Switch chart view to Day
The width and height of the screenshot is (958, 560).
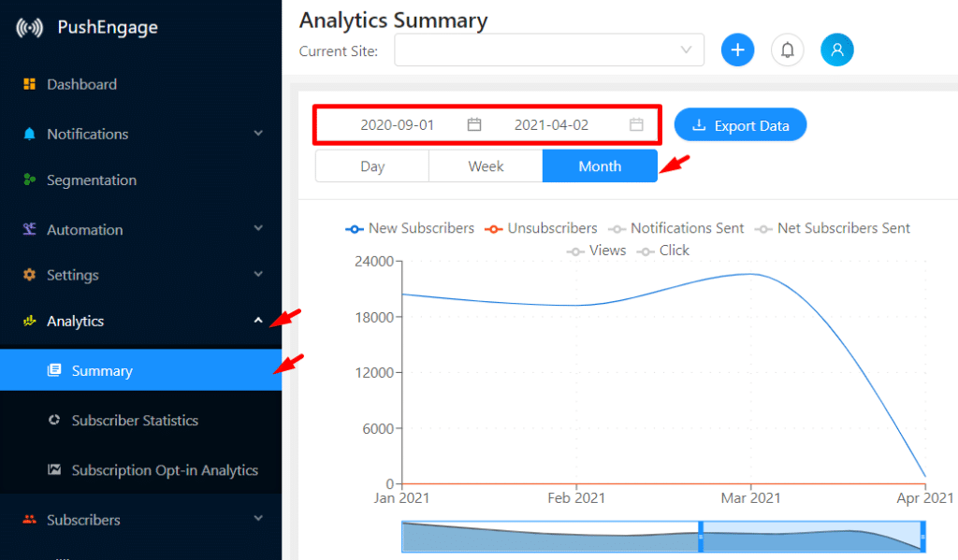tap(372, 166)
